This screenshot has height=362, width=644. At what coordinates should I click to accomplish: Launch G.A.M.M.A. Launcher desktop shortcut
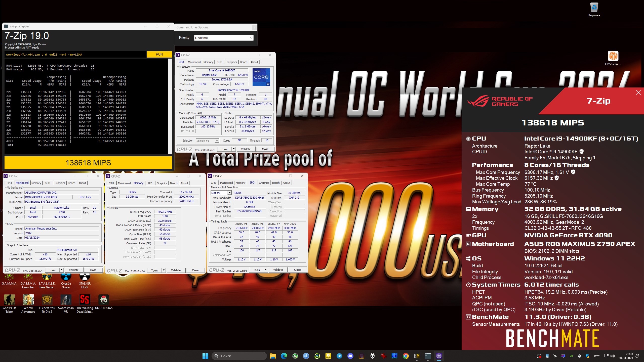28,282
